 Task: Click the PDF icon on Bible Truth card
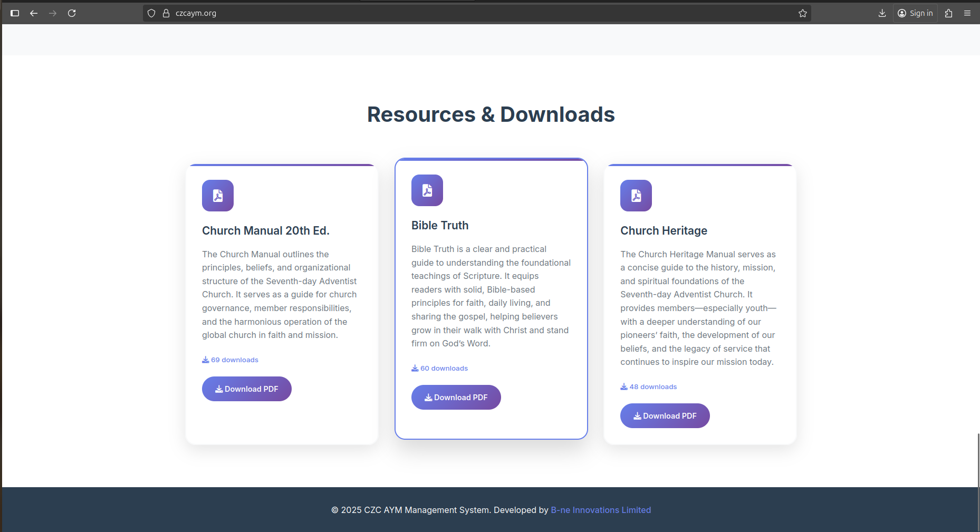point(427,190)
